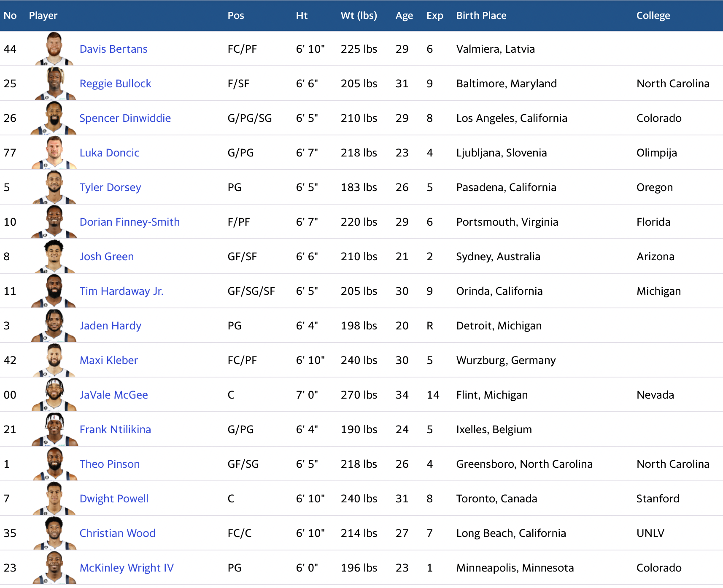This screenshot has width=723, height=588.
Task: Click the 'G/PG/SG' position cell
Action: coord(250,118)
